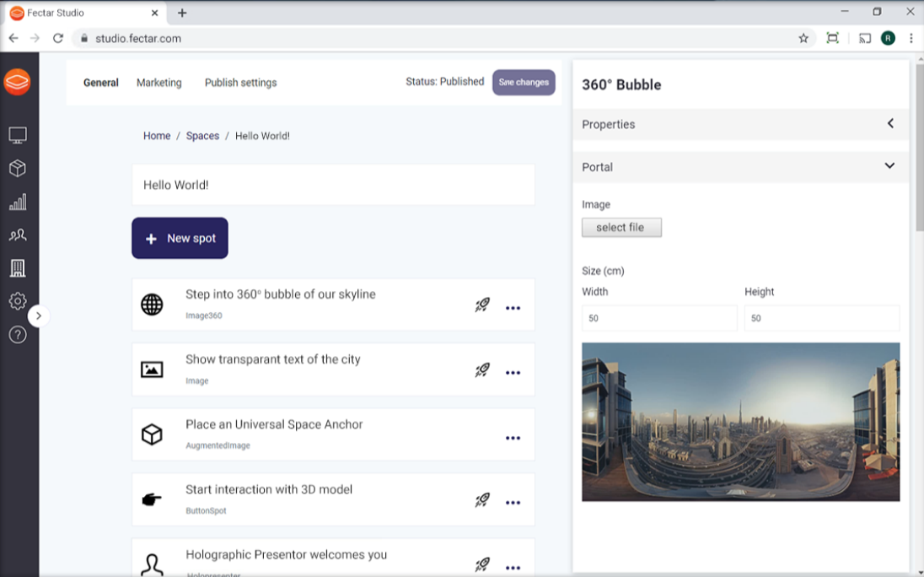Open the Chrome profile avatar R
The image size is (924, 577).
888,38
